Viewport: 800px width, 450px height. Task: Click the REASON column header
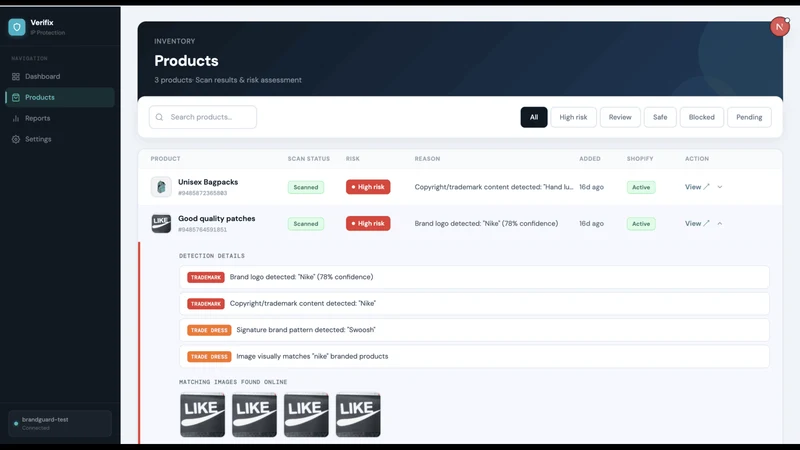427,159
